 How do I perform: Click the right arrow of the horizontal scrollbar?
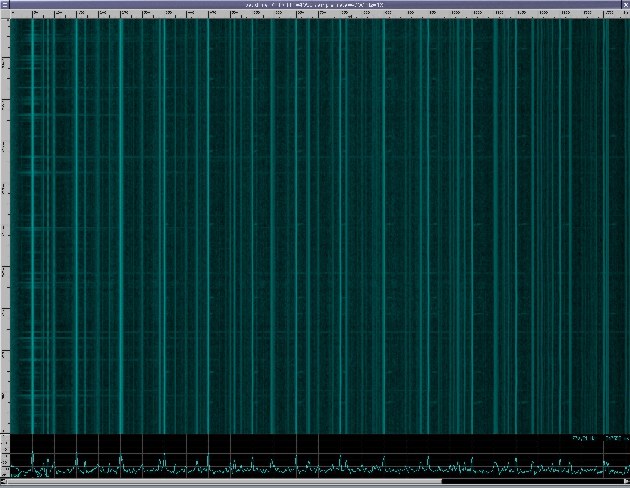pyautogui.click(x=627, y=481)
